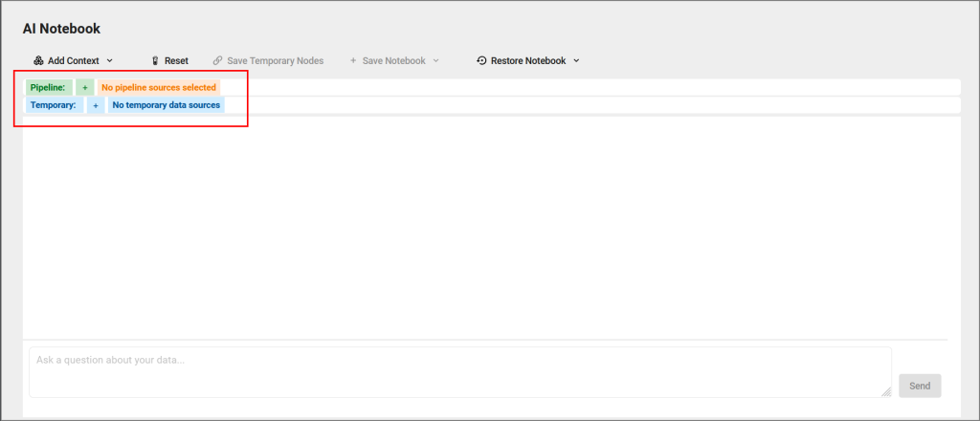
Task: Select the Reset text label
Action: (x=176, y=60)
